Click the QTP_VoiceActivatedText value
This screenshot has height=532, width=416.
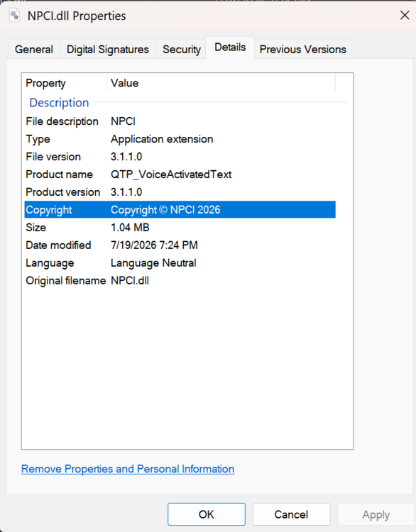pos(171,174)
